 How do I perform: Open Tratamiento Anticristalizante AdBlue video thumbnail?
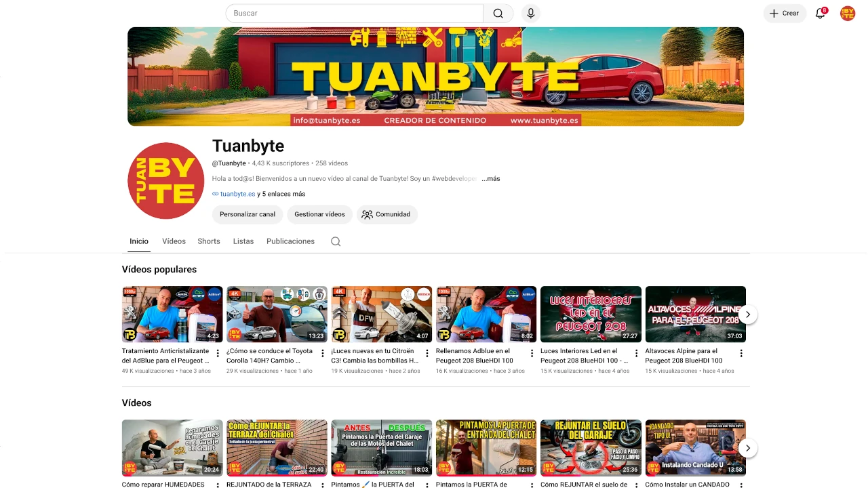tap(172, 314)
